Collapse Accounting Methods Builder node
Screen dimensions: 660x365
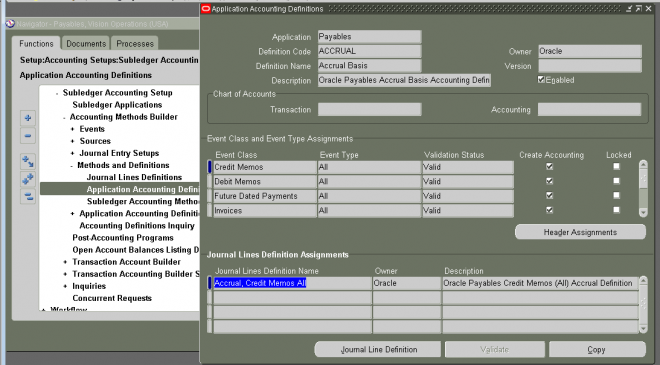click(64, 117)
